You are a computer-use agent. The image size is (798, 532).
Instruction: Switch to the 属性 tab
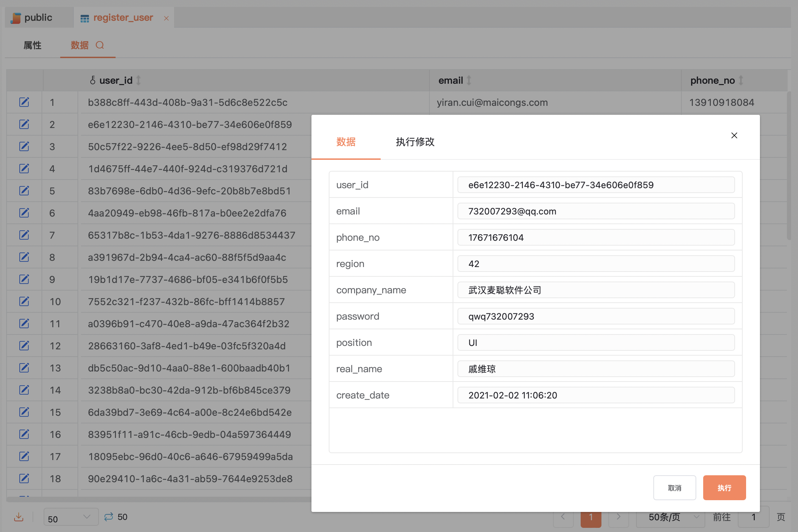(x=32, y=45)
